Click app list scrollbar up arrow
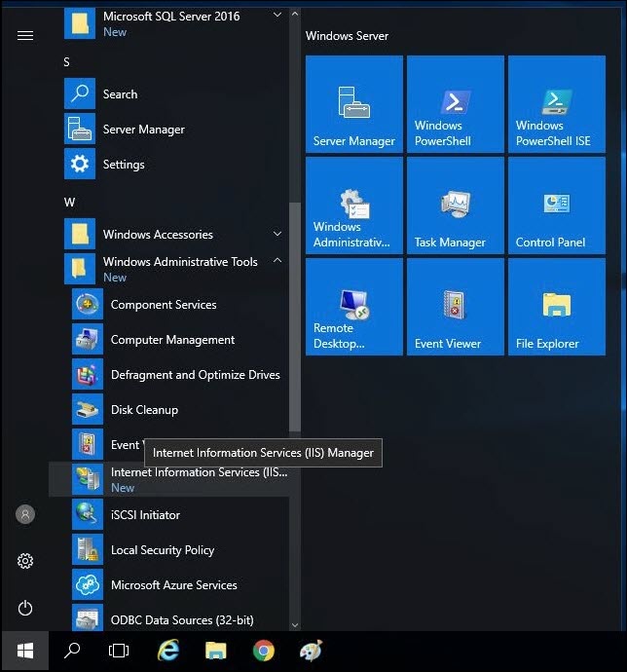The height and width of the screenshot is (672, 627). coord(295,14)
